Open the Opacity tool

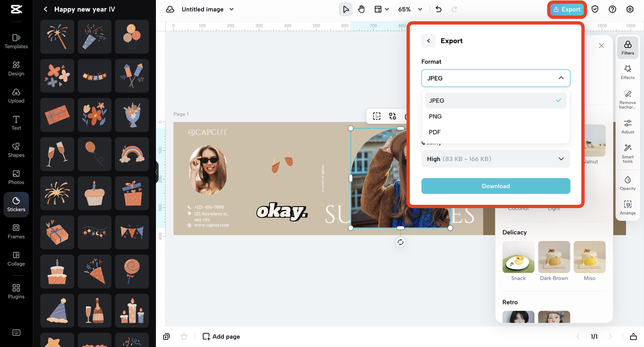[627, 183]
